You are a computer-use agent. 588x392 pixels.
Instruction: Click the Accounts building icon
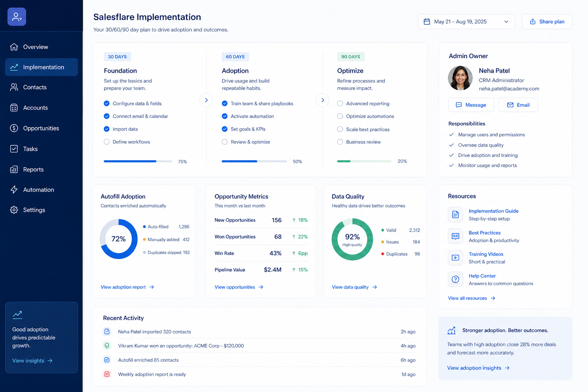(14, 108)
